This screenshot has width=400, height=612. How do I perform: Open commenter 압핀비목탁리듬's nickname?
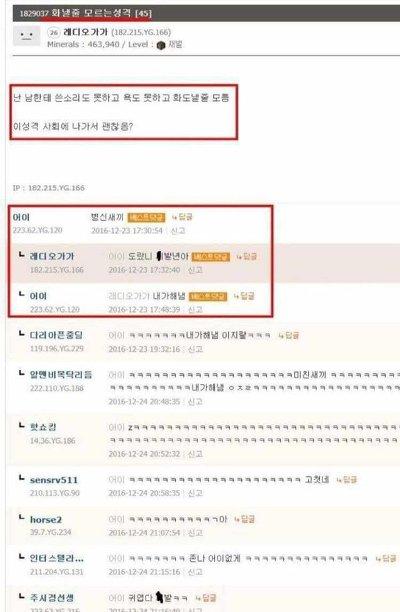61,375
